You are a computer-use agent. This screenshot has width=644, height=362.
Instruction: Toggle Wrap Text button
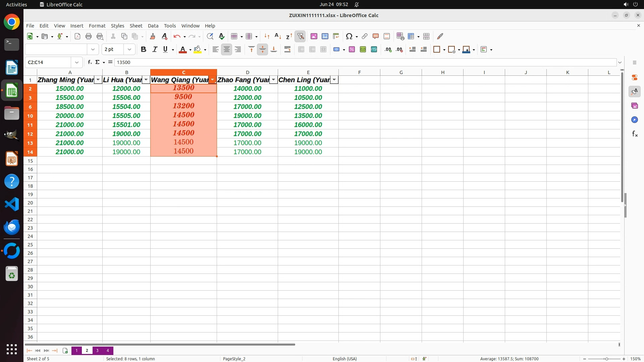[x=287, y=50]
